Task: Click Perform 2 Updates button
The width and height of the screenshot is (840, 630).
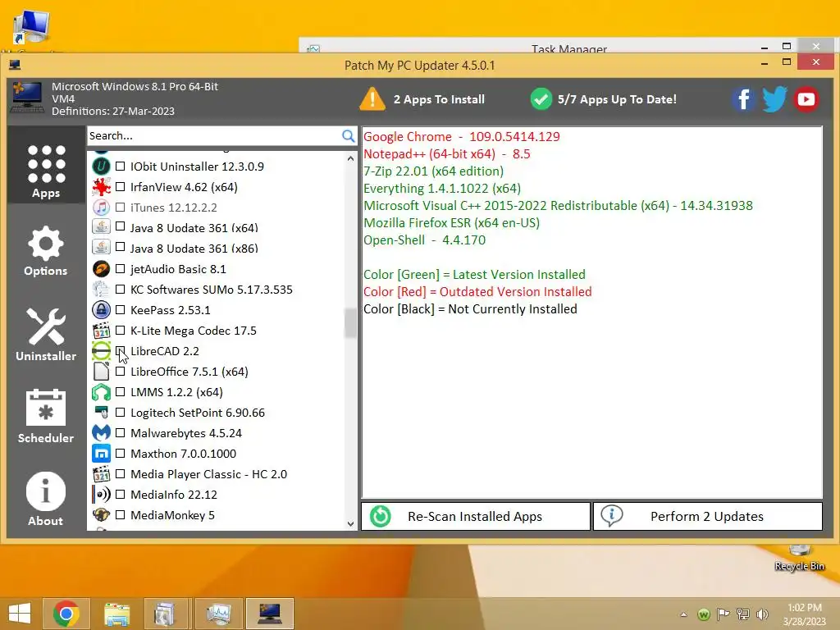Action: point(708,517)
